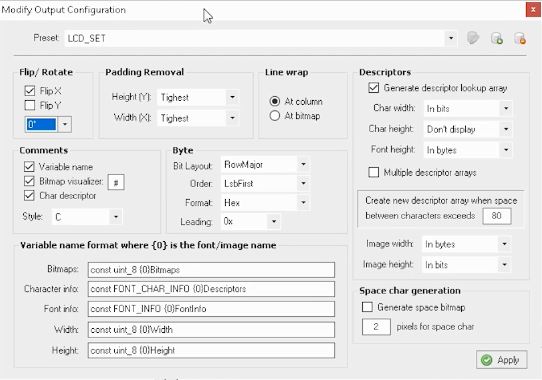Image resolution: width=542 pixels, height=380 pixels.
Task: Click the pixels for space char field
Action: click(x=376, y=327)
